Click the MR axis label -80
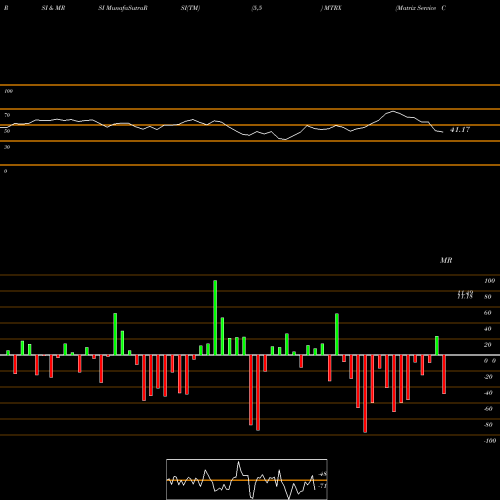Image resolution: width=500 pixels, height=500 pixels. pyautogui.click(x=488, y=425)
